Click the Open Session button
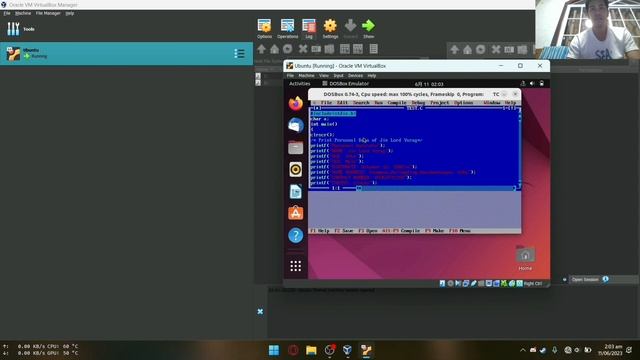This screenshot has width=640, height=360. pyautogui.click(x=585, y=280)
